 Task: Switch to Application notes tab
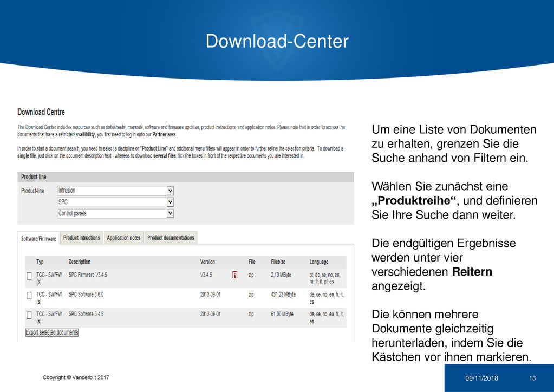coord(123,238)
